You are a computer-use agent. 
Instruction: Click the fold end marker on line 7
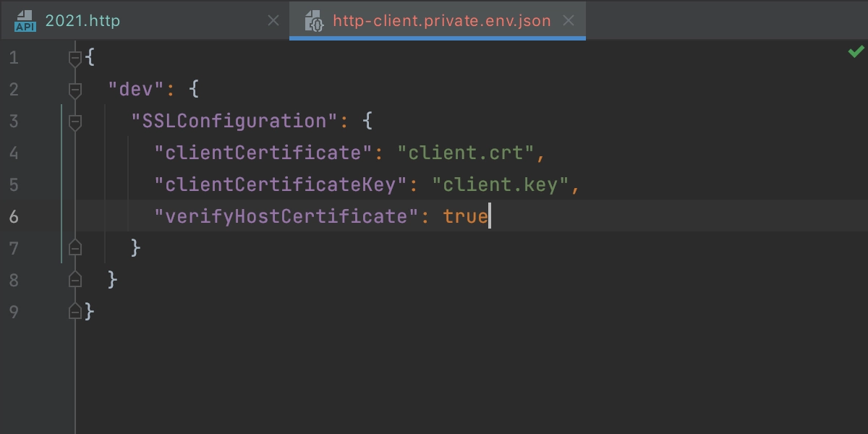point(75,248)
